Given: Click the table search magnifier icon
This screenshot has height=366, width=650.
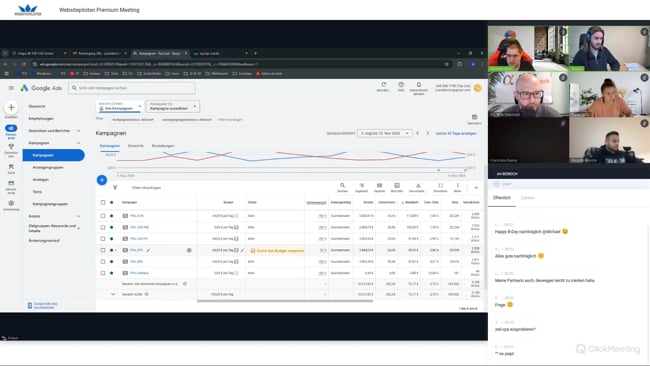Looking at the screenshot, I should click(x=342, y=185).
